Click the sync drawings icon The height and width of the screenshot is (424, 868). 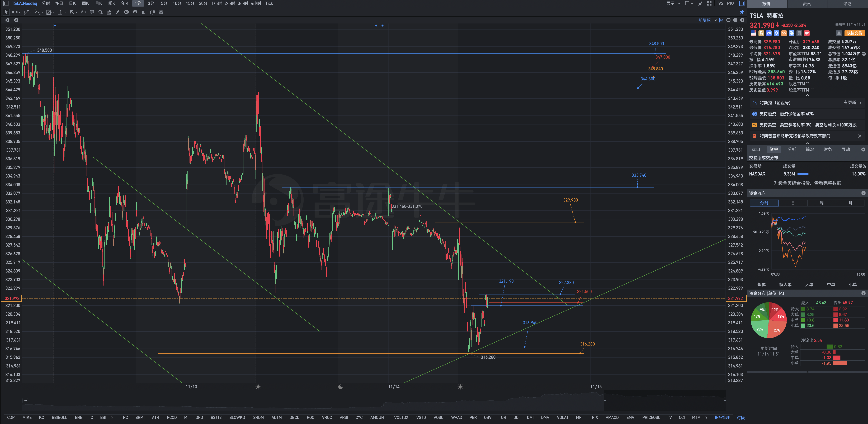click(152, 12)
